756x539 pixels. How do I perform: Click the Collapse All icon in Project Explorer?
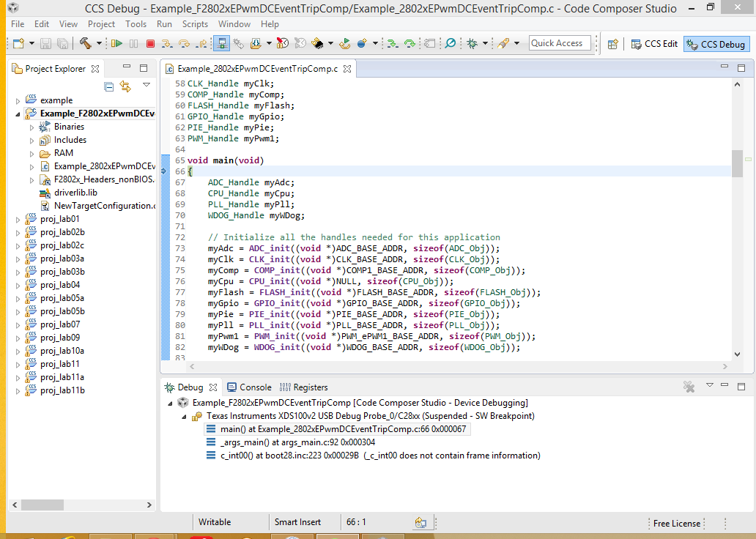click(109, 86)
